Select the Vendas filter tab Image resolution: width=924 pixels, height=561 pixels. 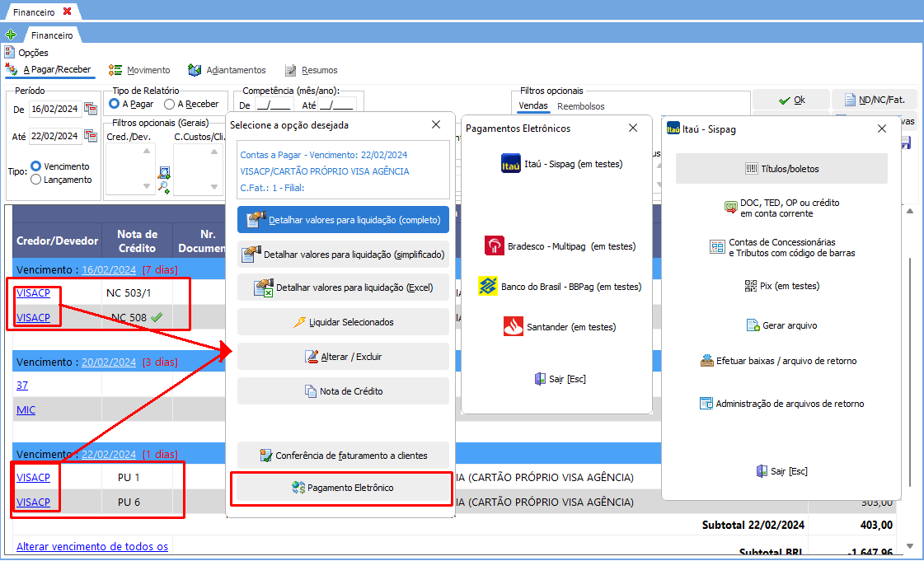tap(533, 106)
